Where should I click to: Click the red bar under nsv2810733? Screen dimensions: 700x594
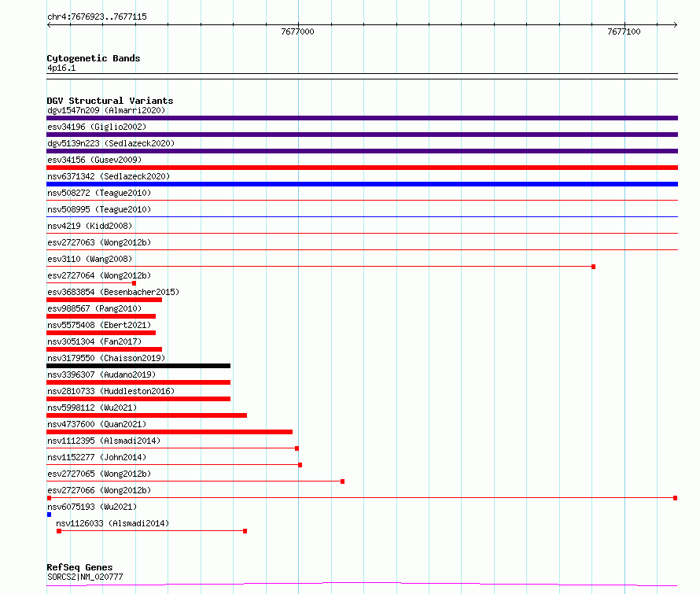[x=138, y=399]
